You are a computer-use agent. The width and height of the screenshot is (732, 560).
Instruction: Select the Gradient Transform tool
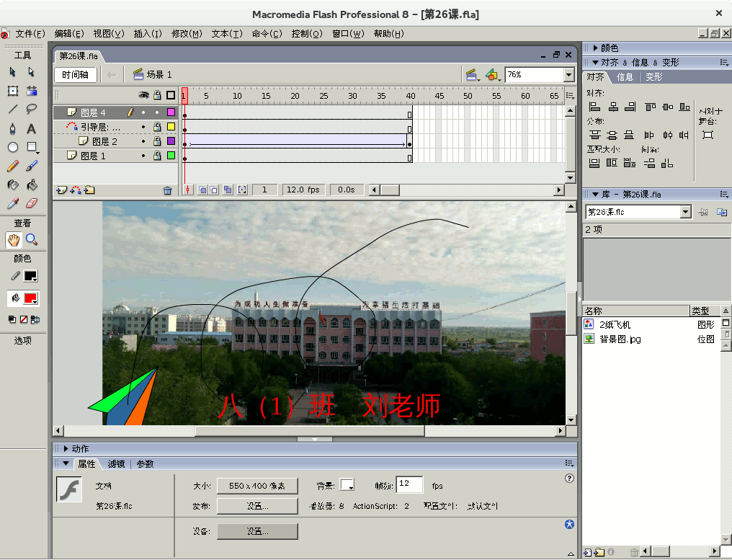click(x=31, y=91)
